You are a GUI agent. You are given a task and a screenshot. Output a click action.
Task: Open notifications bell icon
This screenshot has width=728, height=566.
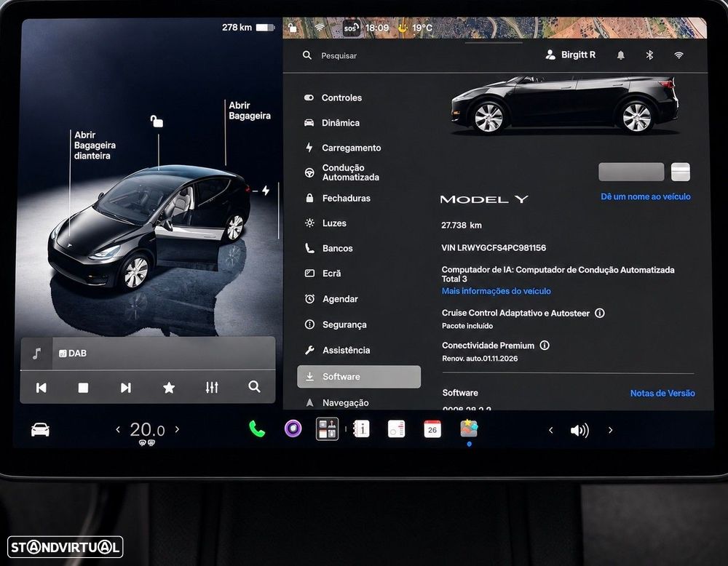pos(621,55)
